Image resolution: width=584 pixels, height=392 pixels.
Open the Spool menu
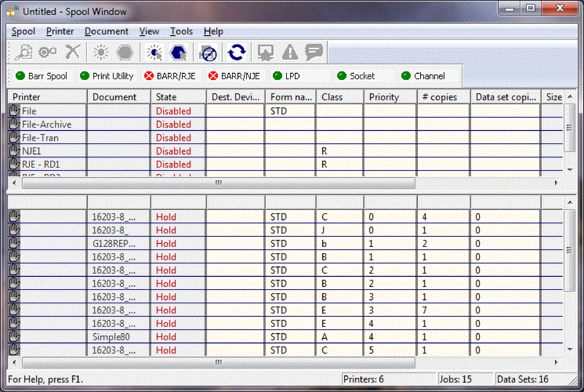pos(23,31)
